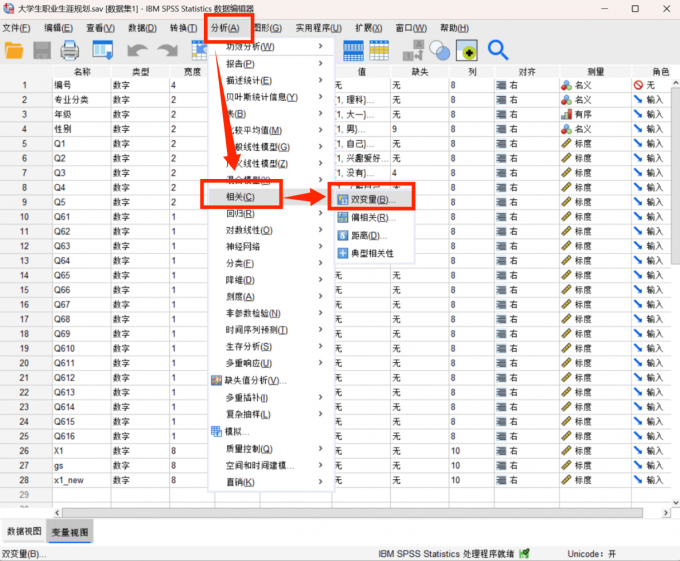Click the processor ready status icon
The image size is (680, 561).
coord(524,553)
